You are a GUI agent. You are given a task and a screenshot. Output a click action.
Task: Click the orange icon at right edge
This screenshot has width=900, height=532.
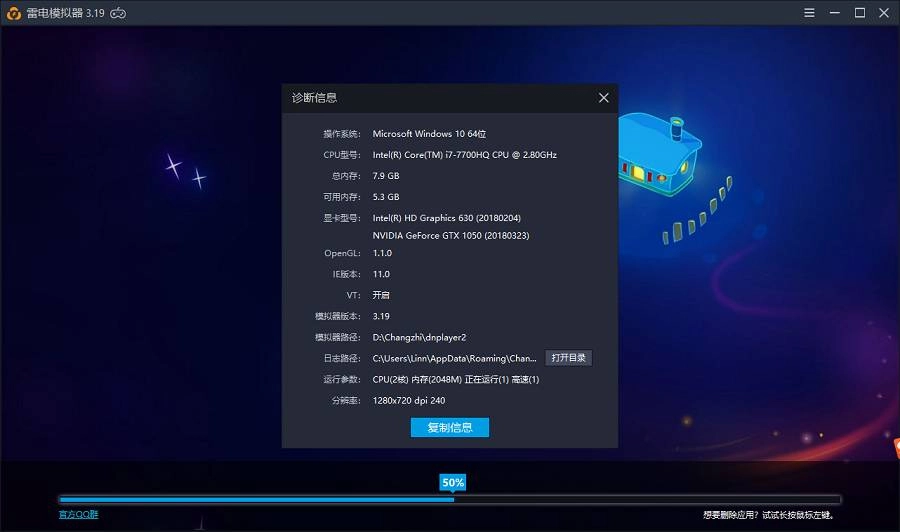pyautogui.click(x=896, y=448)
